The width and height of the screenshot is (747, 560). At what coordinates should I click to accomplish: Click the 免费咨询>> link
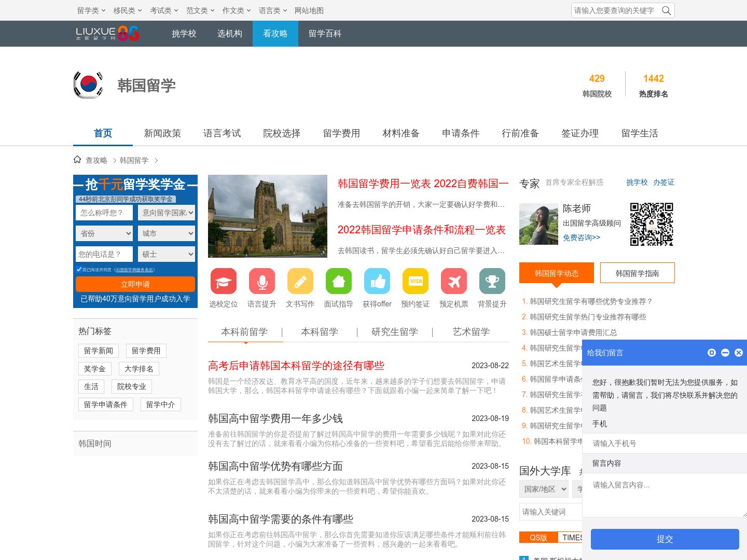(582, 237)
